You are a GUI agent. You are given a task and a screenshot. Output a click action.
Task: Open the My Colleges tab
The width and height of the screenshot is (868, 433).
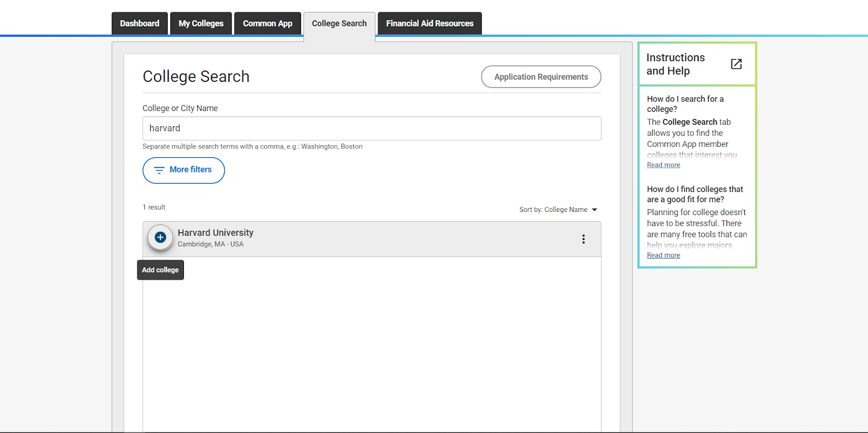tap(201, 23)
